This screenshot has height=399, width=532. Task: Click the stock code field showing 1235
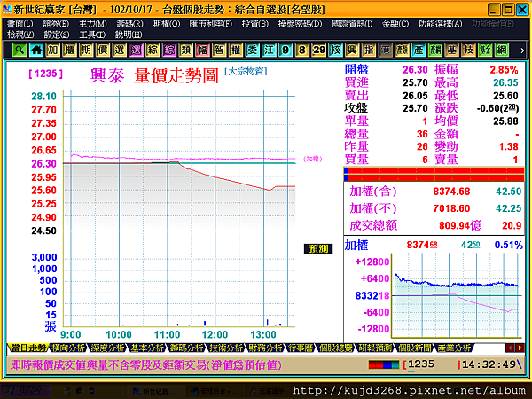click(x=432, y=364)
